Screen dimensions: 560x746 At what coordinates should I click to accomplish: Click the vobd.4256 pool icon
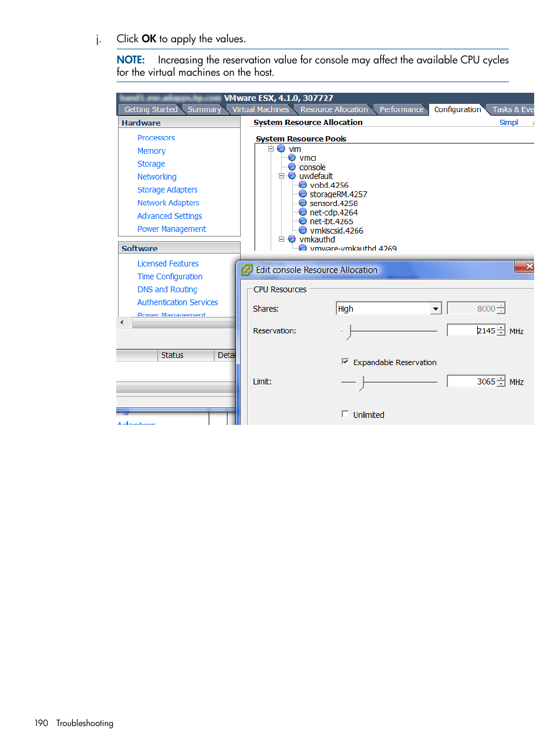(x=303, y=185)
